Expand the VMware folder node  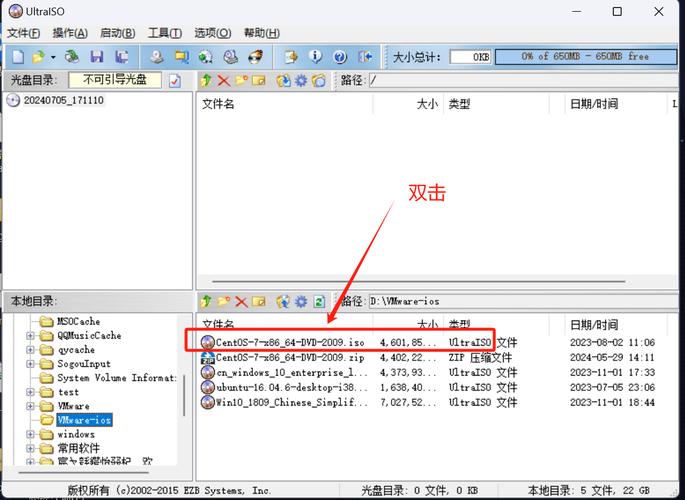coord(30,406)
